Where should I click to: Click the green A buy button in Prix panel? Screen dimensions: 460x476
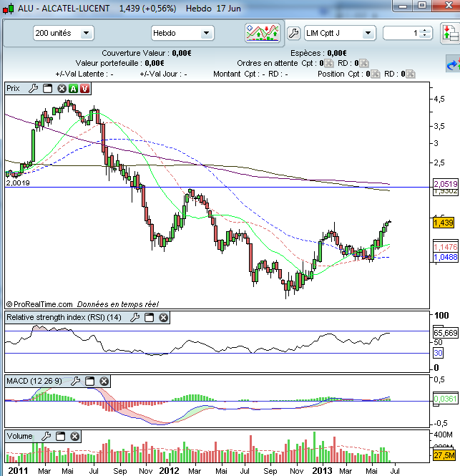(x=73, y=89)
